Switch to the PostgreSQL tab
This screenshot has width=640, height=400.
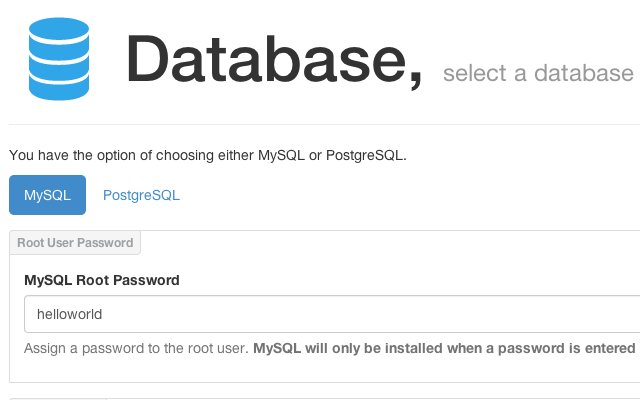click(x=141, y=195)
